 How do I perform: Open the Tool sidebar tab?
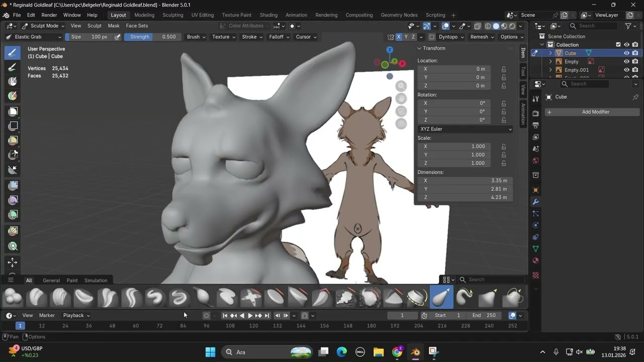point(523,71)
